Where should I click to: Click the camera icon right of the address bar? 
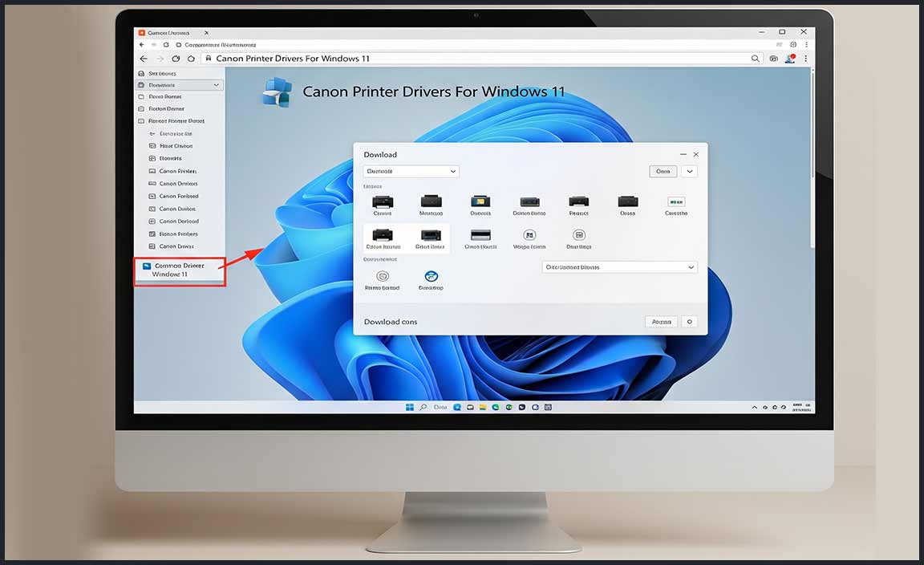(774, 59)
